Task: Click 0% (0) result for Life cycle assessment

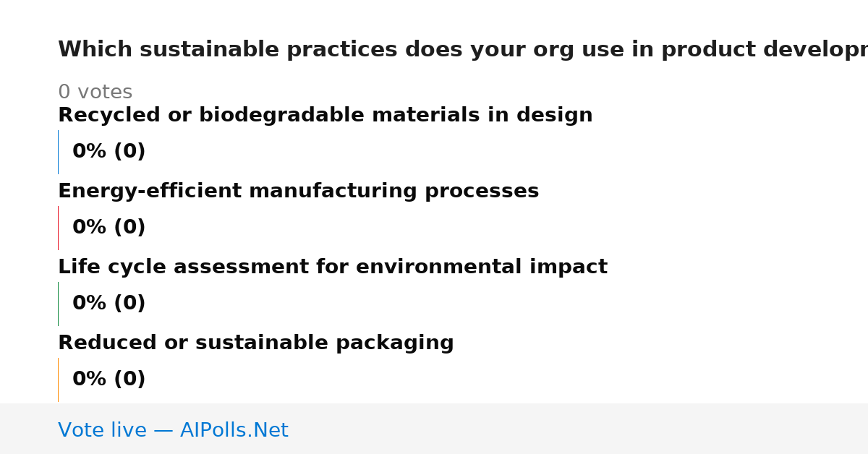Action: click(x=109, y=304)
